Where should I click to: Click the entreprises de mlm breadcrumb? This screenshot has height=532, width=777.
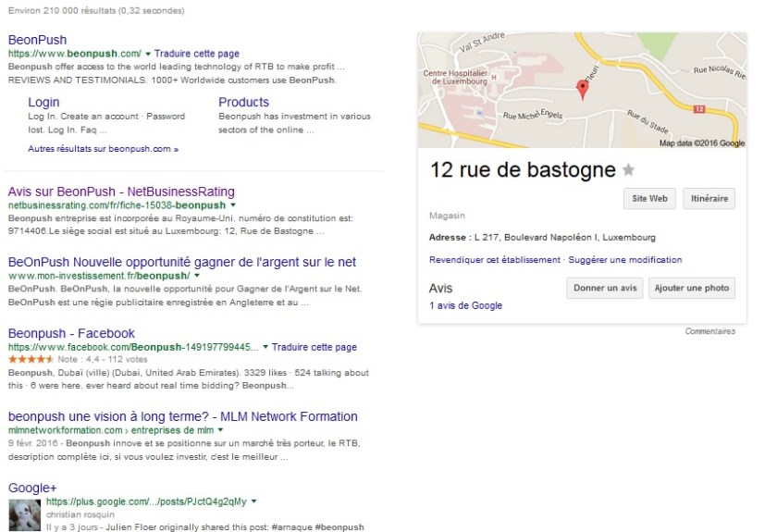[x=172, y=430]
